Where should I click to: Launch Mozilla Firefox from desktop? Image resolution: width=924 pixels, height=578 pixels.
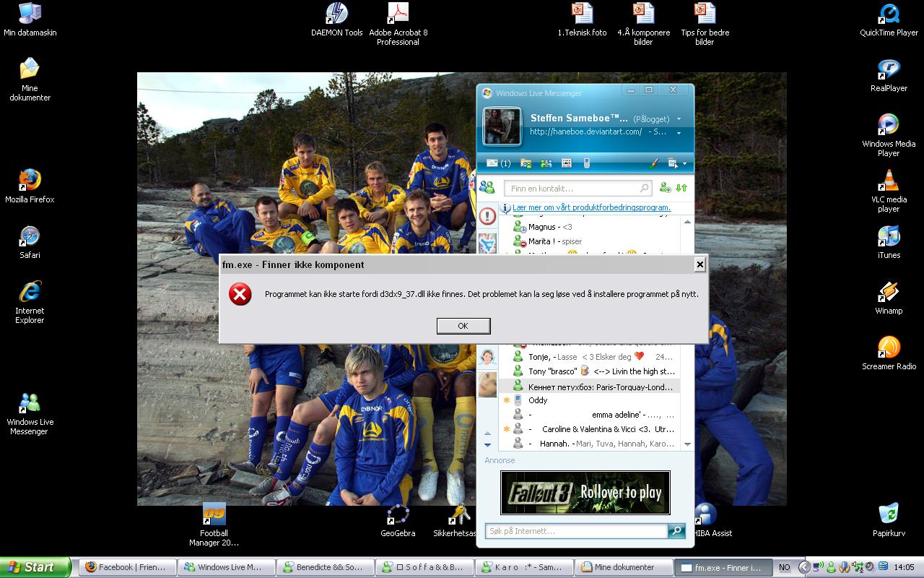pyautogui.click(x=30, y=186)
